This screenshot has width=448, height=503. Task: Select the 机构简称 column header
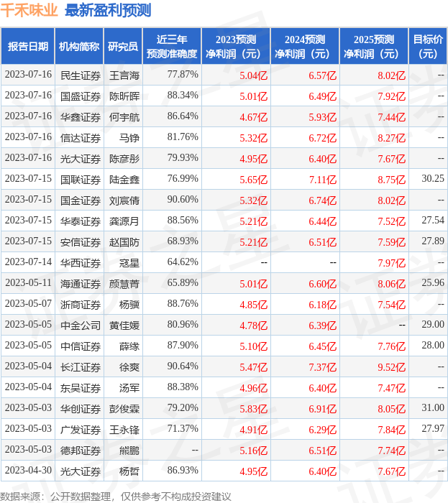click(79, 46)
